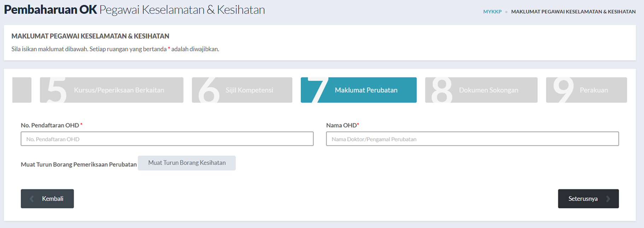The height and width of the screenshot is (228, 644).
Task: Focus the No. Pendaftaran OHD field
Action: click(167, 139)
